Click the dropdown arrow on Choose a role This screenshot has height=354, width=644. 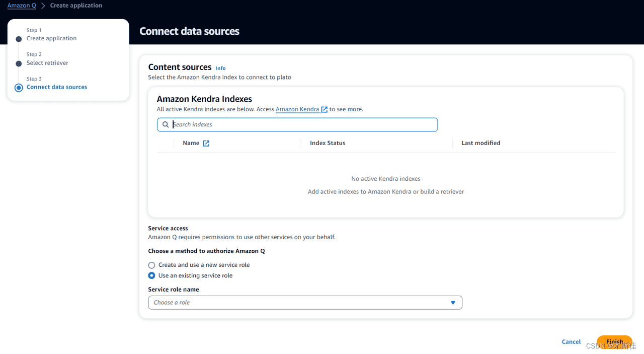[x=453, y=303]
